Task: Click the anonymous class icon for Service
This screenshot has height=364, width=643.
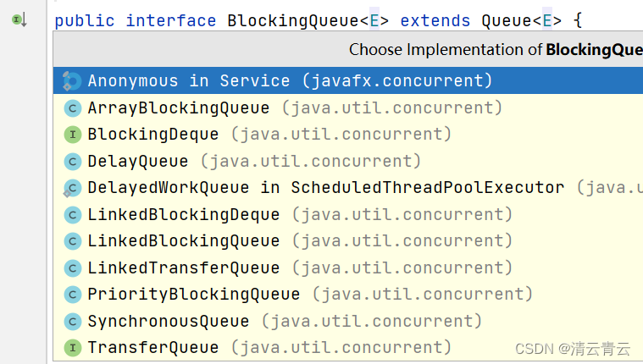Action: (72, 80)
